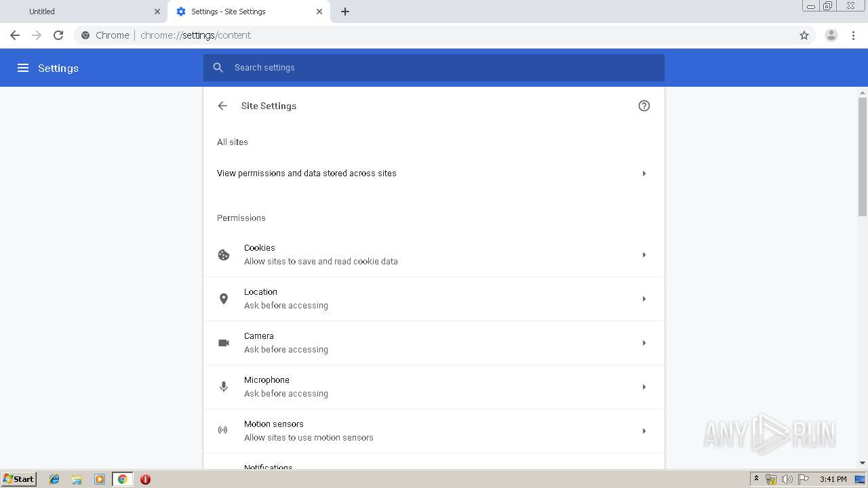868x488 pixels.
Task: Open the media player taskbar icon
Action: [x=100, y=479]
